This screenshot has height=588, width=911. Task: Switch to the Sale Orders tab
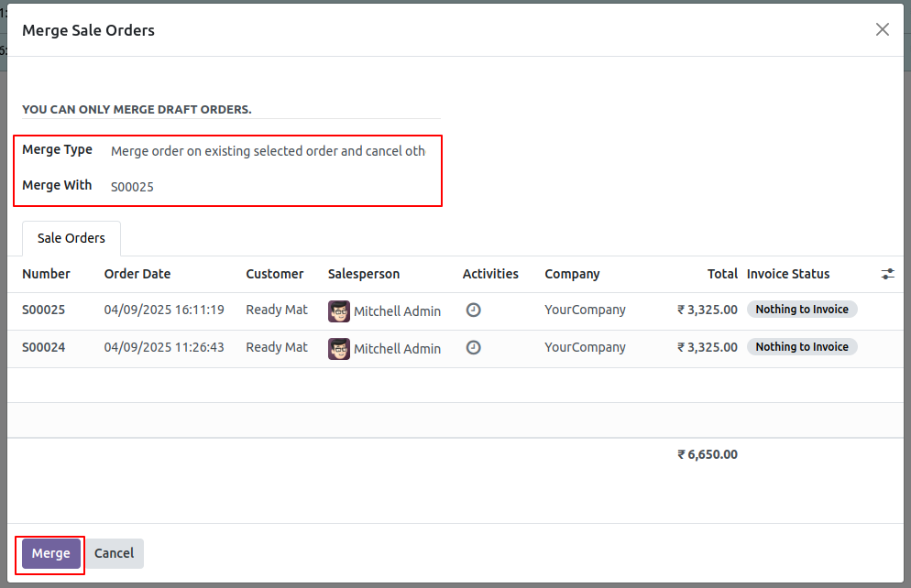click(x=71, y=237)
